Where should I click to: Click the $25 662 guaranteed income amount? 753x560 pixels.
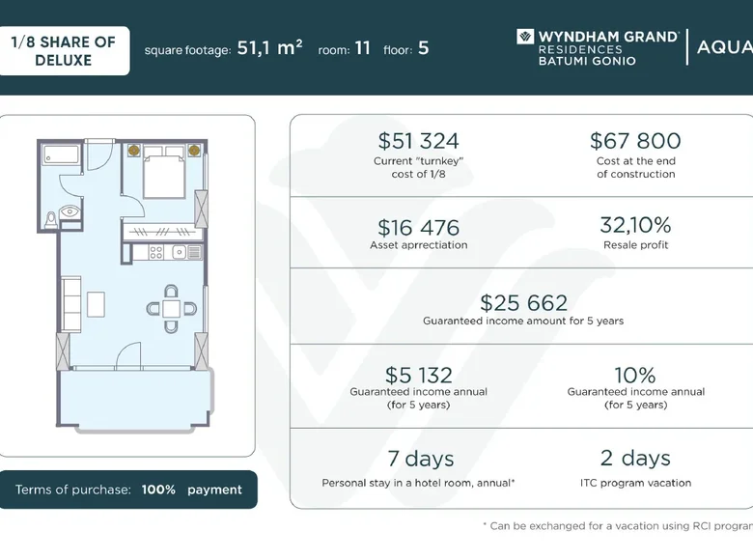pos(523,302)
